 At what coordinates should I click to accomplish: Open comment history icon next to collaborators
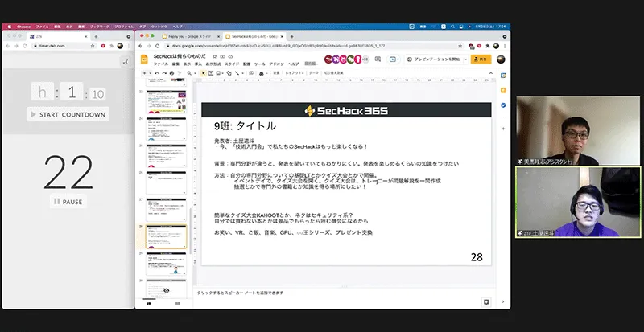(x=378, y=59)
